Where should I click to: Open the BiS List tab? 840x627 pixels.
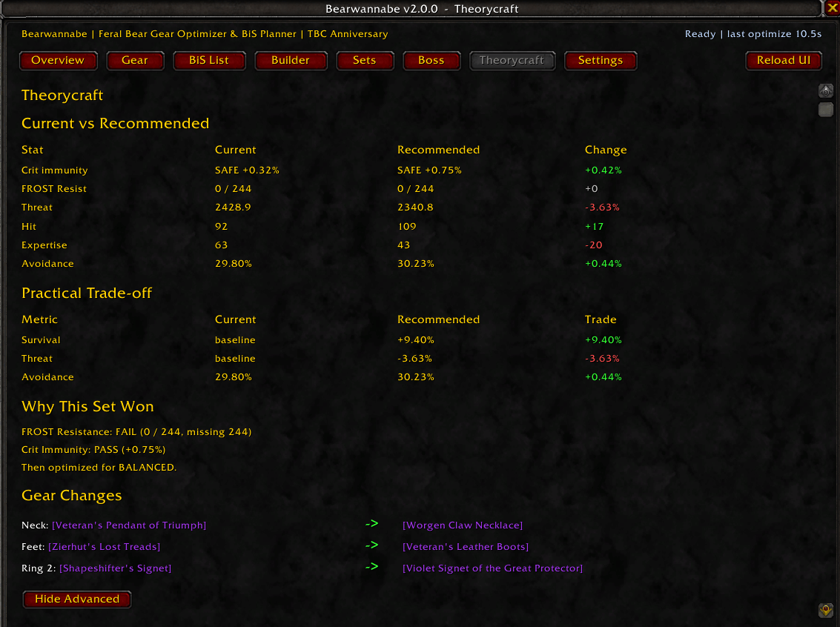pyautogui.click(x=209, y=61)
